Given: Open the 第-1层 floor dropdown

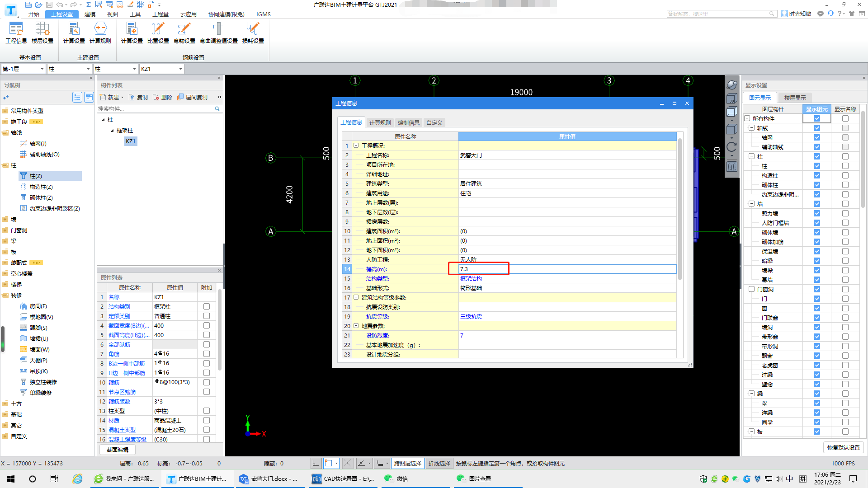Looking at the screenshot, I should (x=24, y=69).
